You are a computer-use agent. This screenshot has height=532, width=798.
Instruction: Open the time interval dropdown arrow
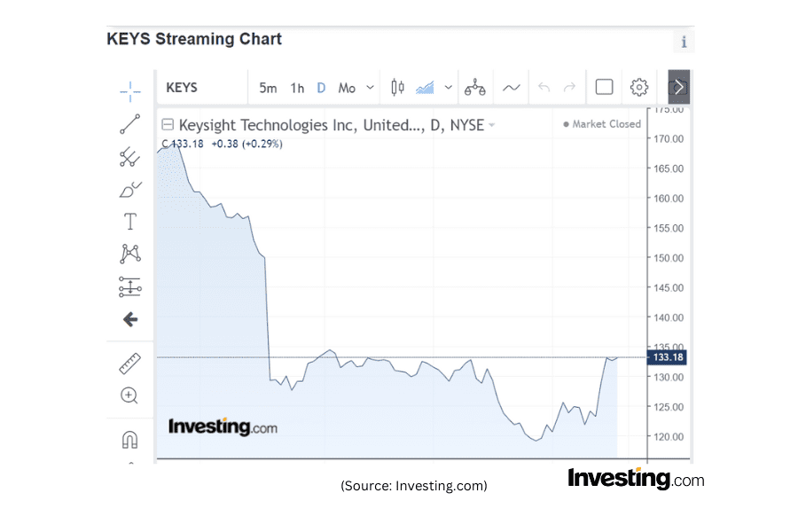[371, 88]
